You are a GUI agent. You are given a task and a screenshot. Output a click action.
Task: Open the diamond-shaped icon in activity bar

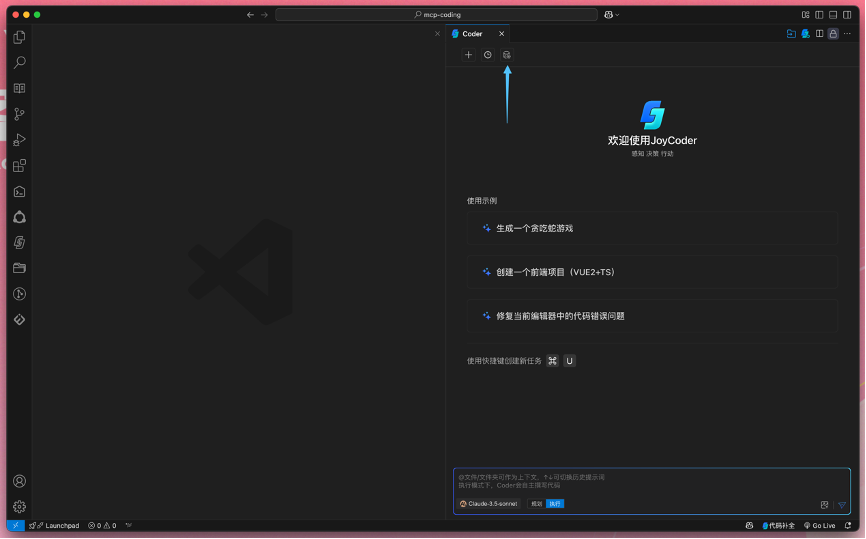coord(19,320)
